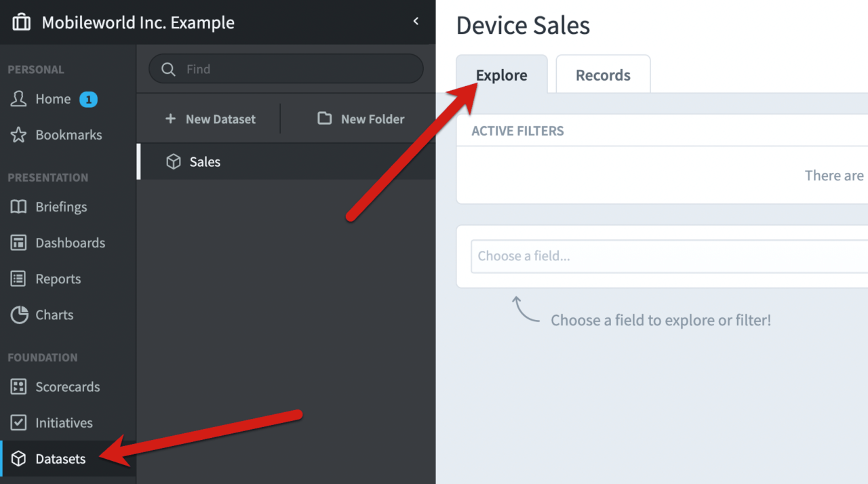Open the Scorecards icon
This screenshot has height=484, width=868.
18,387
